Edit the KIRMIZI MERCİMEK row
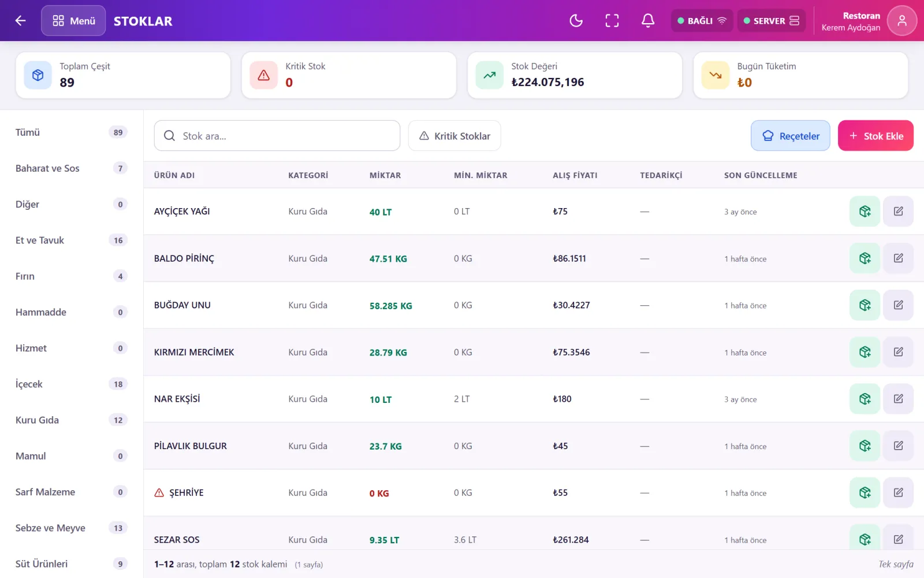This screenshot has height=578, width=924. click(x=898, y=352)
